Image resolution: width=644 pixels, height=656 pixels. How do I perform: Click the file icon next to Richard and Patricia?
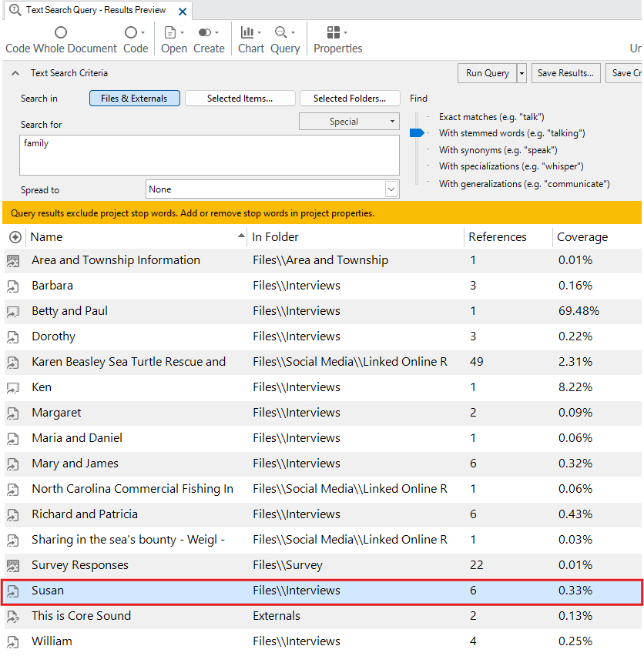pos(13,515)
